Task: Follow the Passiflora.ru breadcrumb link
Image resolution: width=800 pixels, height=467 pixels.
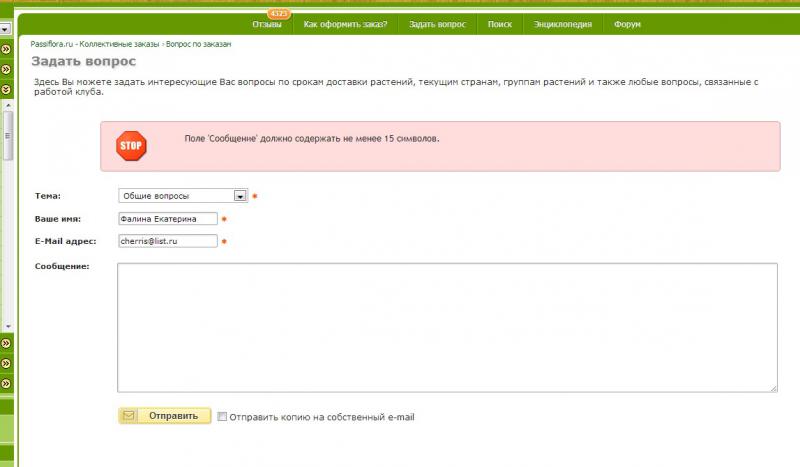Action: click(x=53, y=46)
